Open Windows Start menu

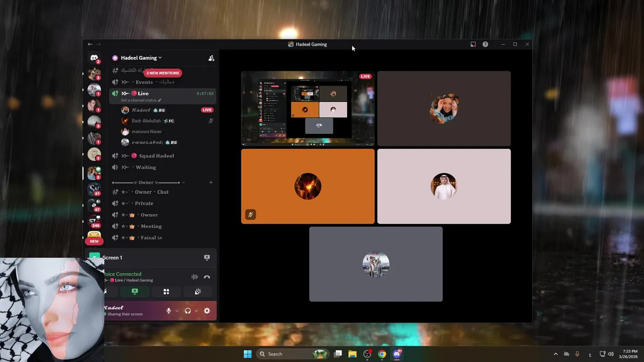point(248,354)
